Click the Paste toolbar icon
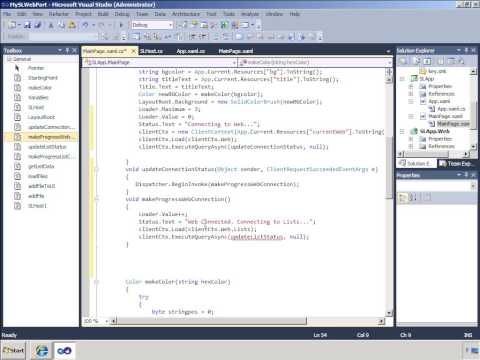The height and width of the screenshot is (360, 480). (x=72, y=25)
